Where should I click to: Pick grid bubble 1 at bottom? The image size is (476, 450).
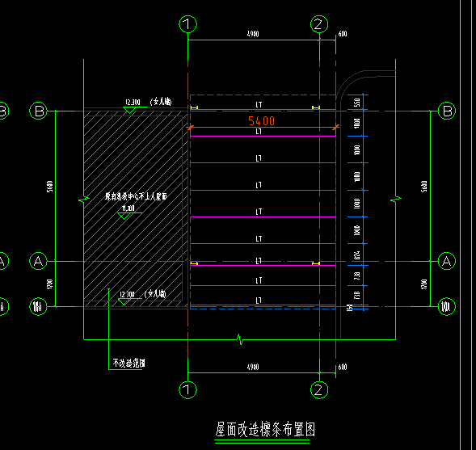[188, 389]
